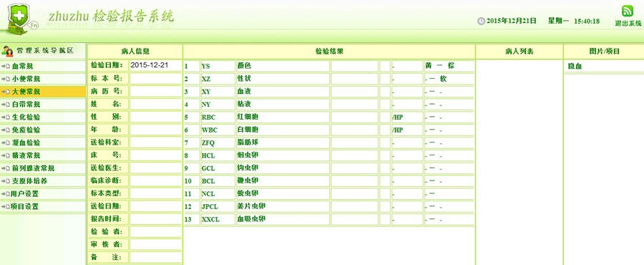This screenshot has width=644, height=265.
Task: Click the arrow icon beside 免疫检验
Action: [x=5, y=130]
